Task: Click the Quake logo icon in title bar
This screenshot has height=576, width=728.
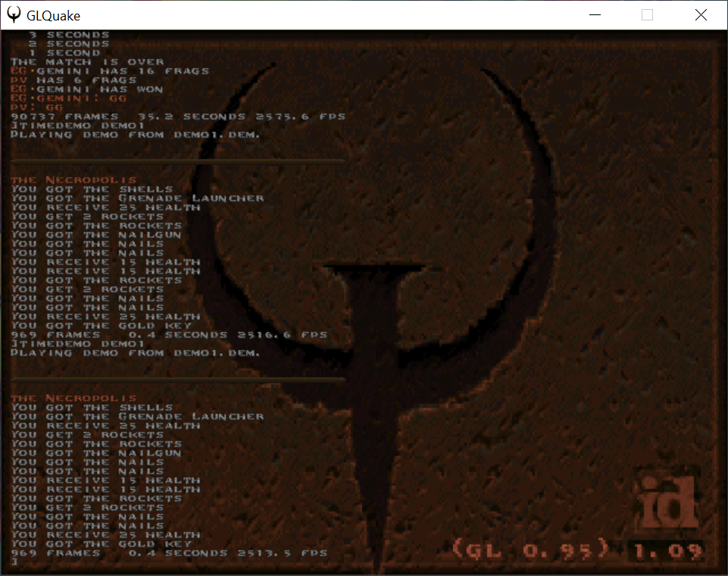Action: point(14,15)
